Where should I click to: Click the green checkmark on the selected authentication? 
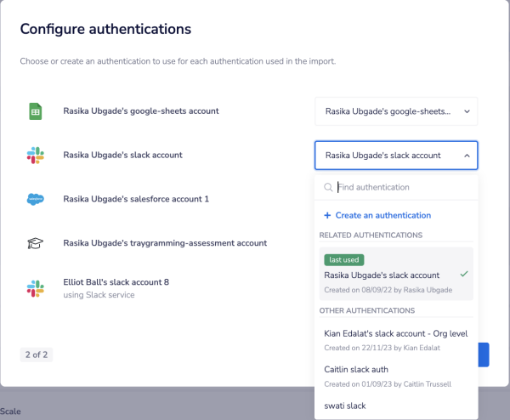click(x=463, y=275)
